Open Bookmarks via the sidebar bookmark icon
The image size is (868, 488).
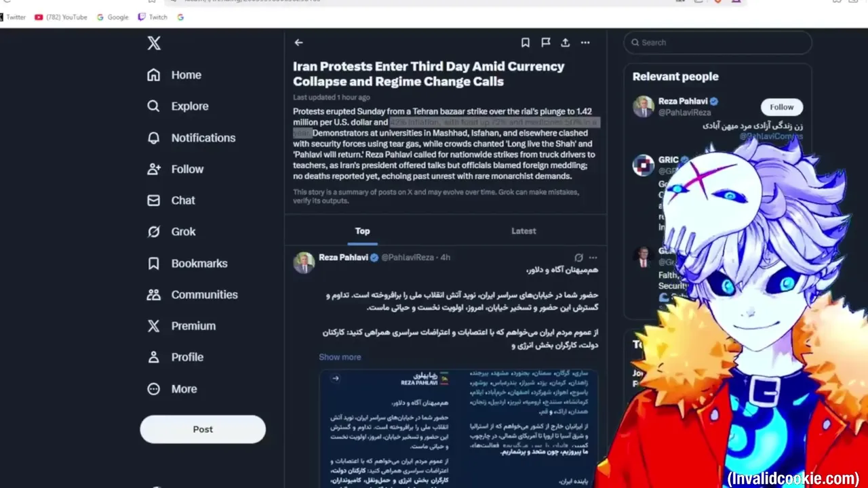[154, 263]
